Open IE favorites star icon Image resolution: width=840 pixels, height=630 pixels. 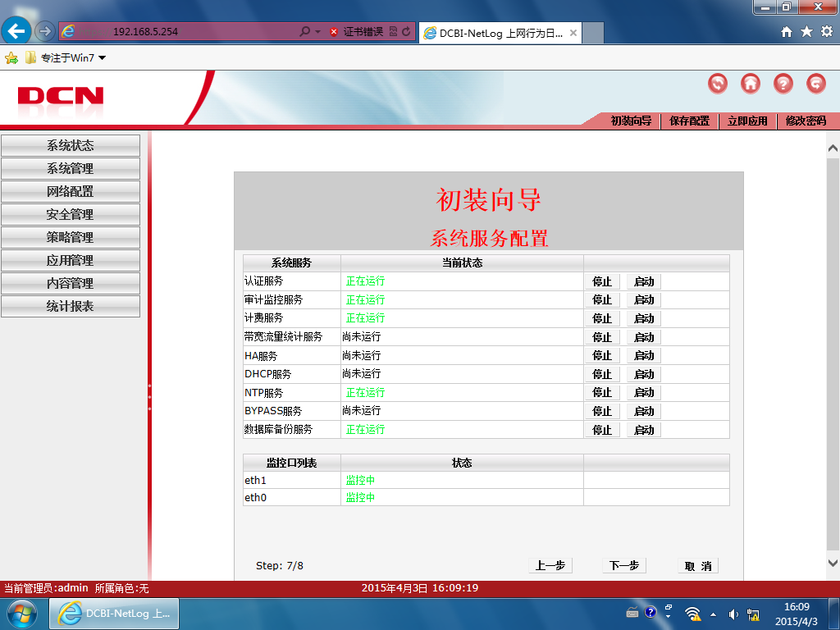click(806, 32)
